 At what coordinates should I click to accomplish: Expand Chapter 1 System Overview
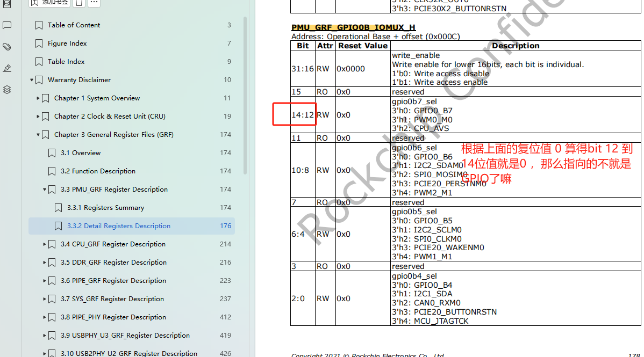(38, 98)
